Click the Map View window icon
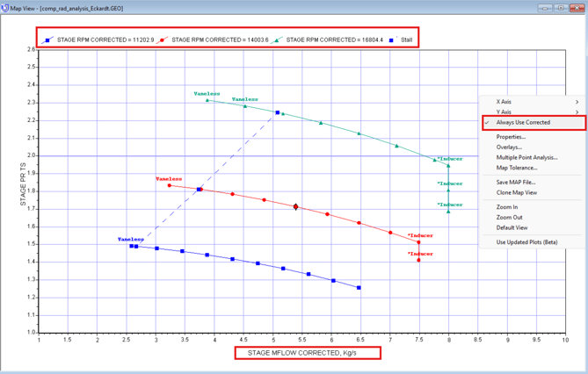This screenshot has height=374, width=588. click(6, 7)
